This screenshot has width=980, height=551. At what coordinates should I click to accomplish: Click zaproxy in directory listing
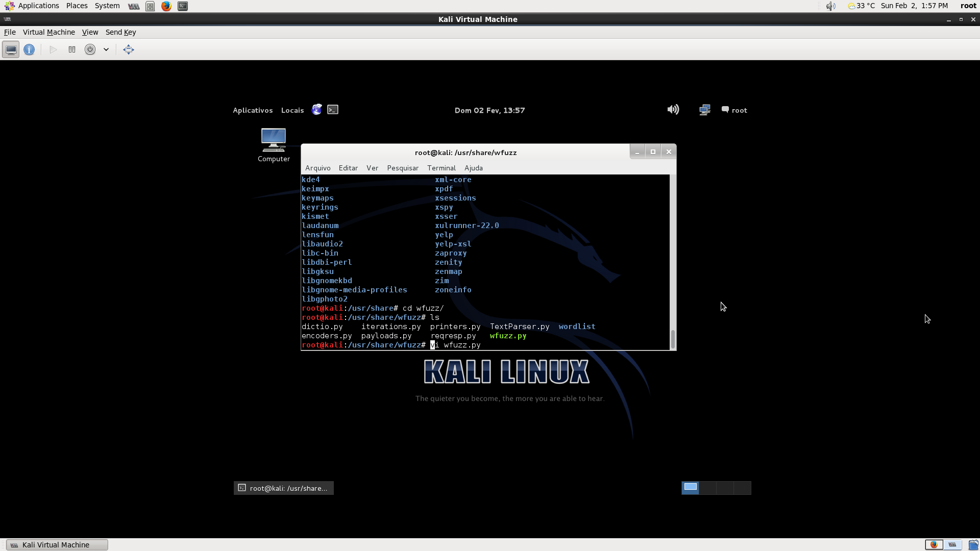[x=451, y=253]
